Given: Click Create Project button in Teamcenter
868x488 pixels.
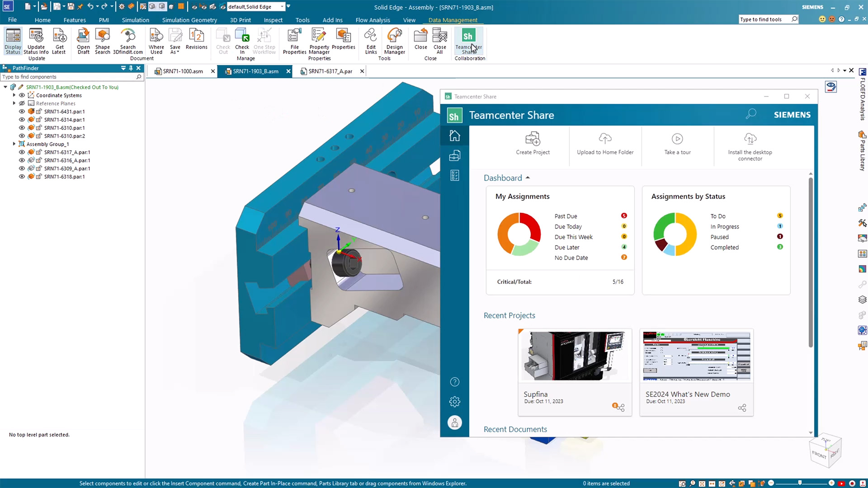Looking at the screenshot, I should (x=533, y=143).
